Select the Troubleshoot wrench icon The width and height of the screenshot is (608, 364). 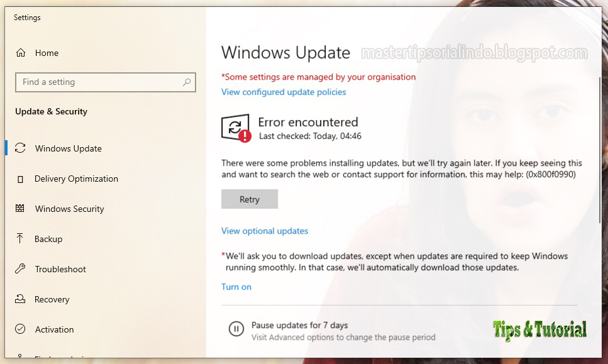19,269
